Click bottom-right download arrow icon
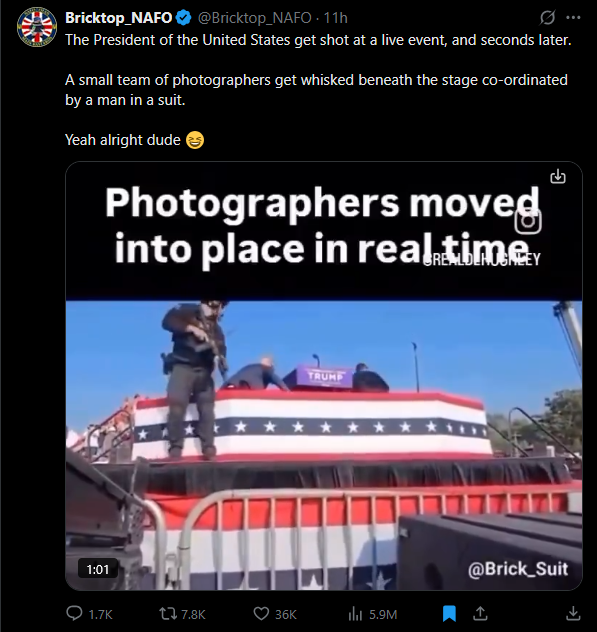The image size is (597, 632). (x=573, y=613)
